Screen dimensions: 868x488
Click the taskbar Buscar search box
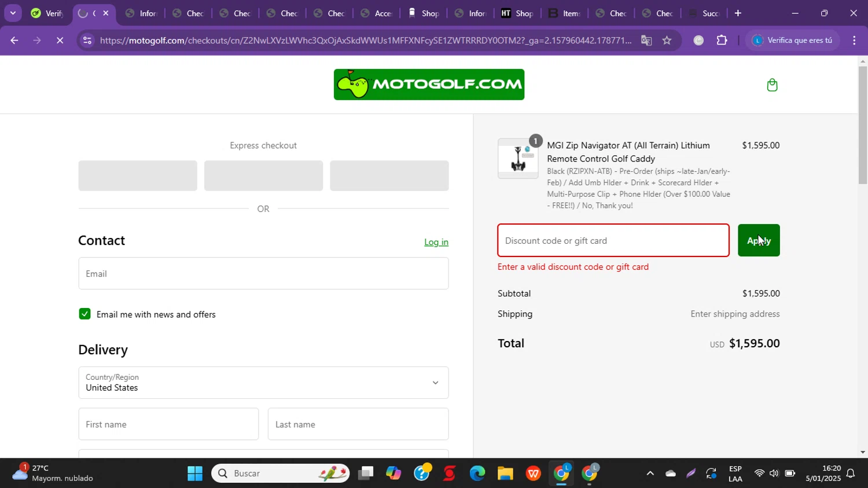pyautogui.click(x=281, y=474)
